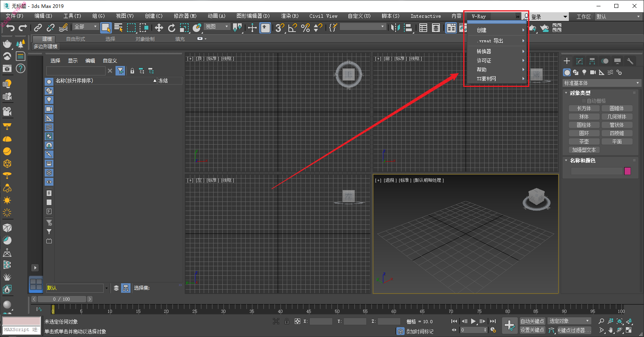Open the 默认 layer dropdown in Scene Explorer
This screenshot has height=337, width=644.
(77, 288)
